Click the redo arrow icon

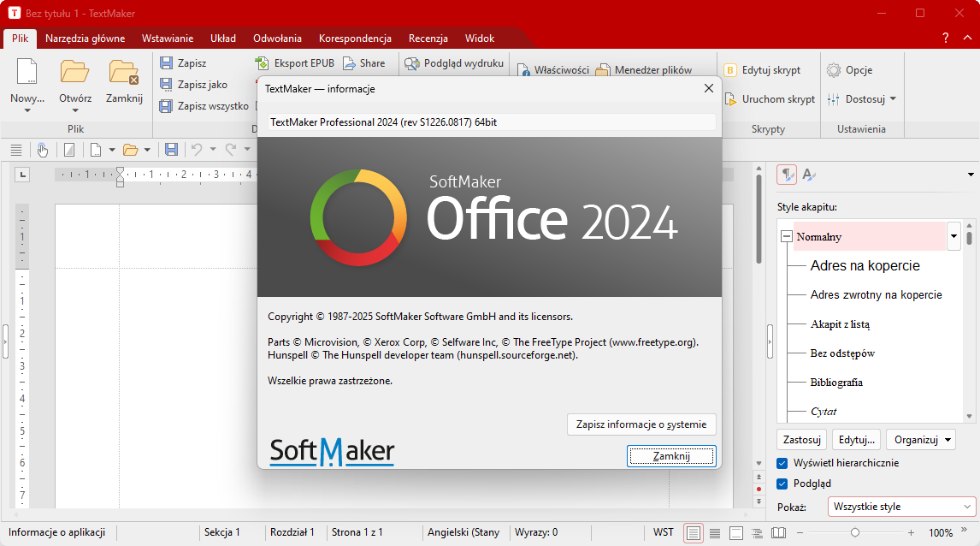(x=231, y=150)
